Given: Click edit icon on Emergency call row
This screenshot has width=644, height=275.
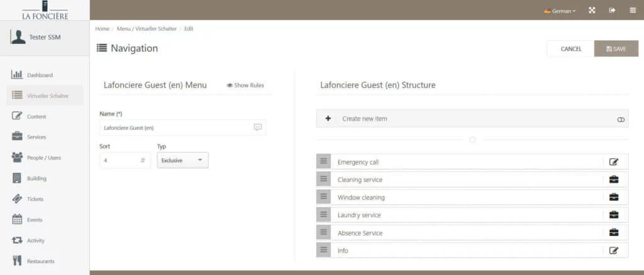Looking at the screenshot, I should pyautogui.click(x=614, y=162).
